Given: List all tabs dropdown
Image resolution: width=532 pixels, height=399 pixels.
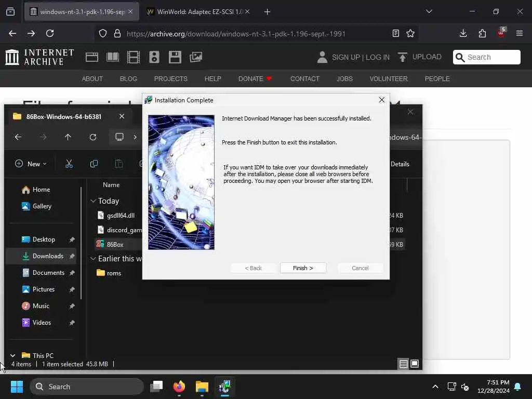Looking at the screenshot, I should tap(429, 11).
